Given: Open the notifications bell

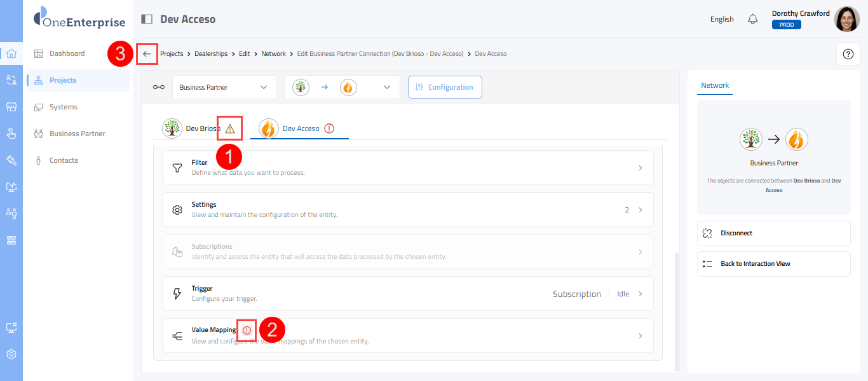Looking at the screenshot, I should point(753,19).
